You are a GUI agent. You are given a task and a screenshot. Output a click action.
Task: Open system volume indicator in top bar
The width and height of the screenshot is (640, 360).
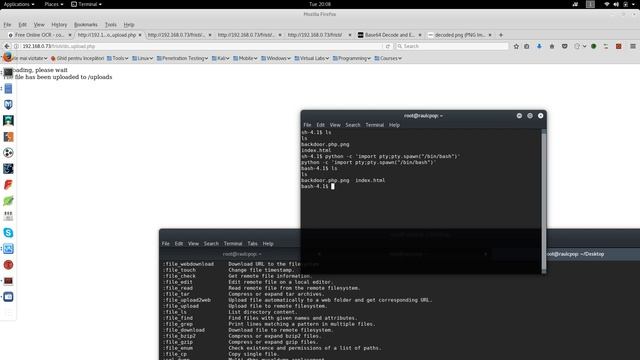[x=616, y=4]
